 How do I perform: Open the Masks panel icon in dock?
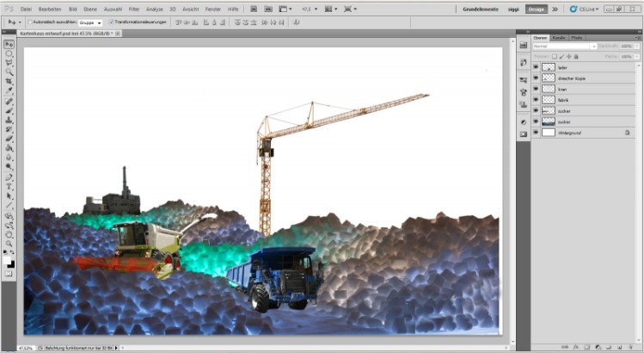(523, 134)
